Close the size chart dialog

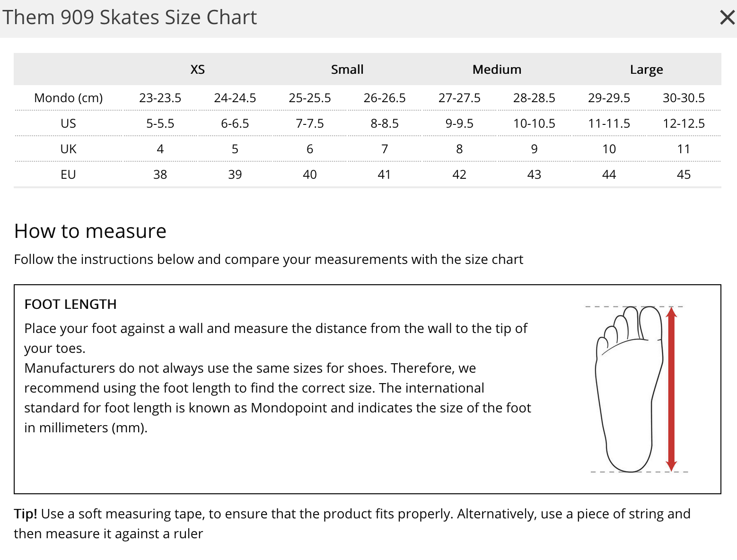click(727, 17)
